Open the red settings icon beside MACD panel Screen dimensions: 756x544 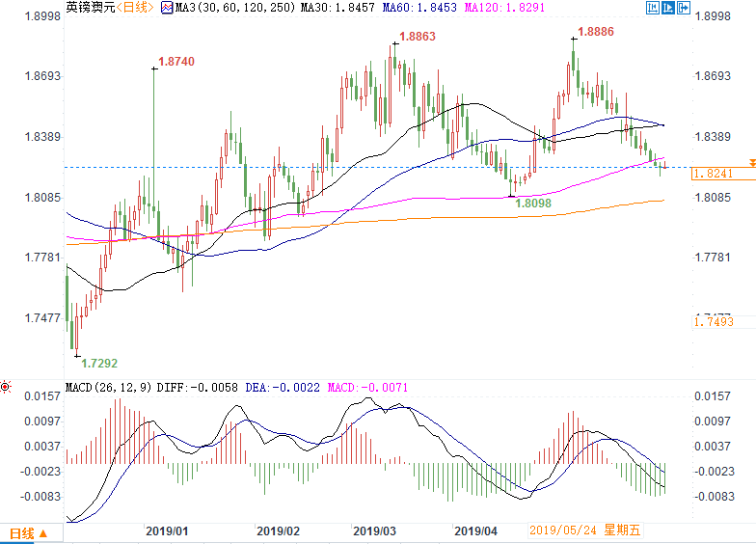[x=6, y=387]
